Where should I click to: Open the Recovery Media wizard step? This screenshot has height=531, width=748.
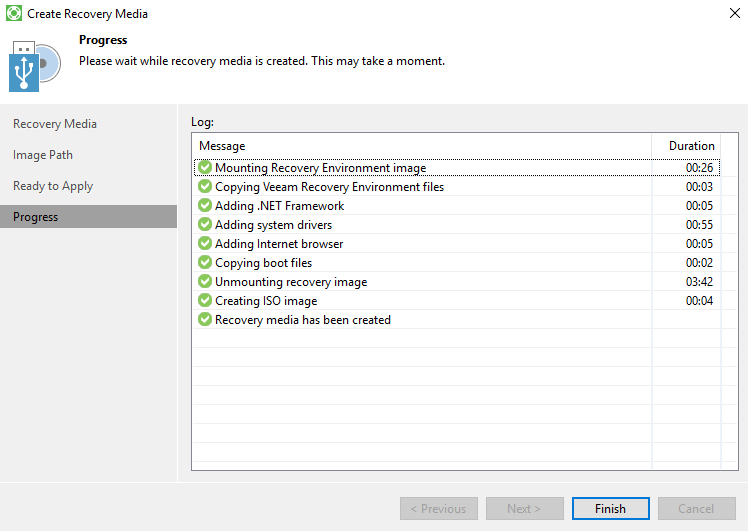tap(55, 124)
